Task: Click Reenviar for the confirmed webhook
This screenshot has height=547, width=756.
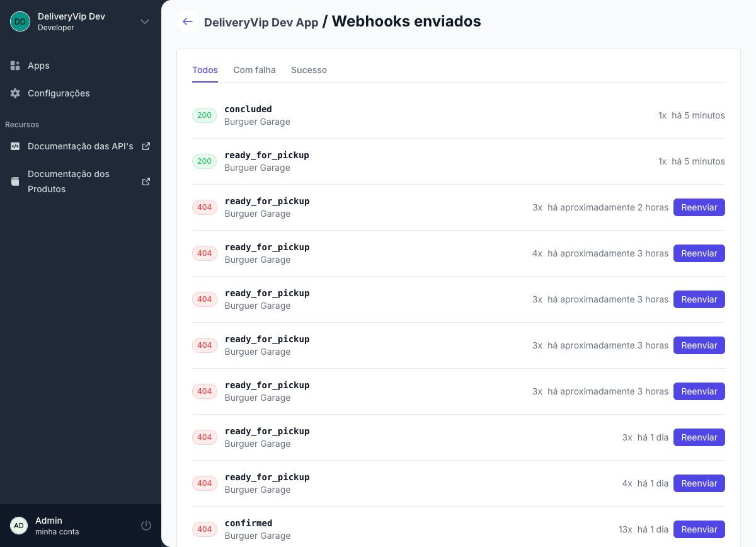Action: click(x=699, y=529)
